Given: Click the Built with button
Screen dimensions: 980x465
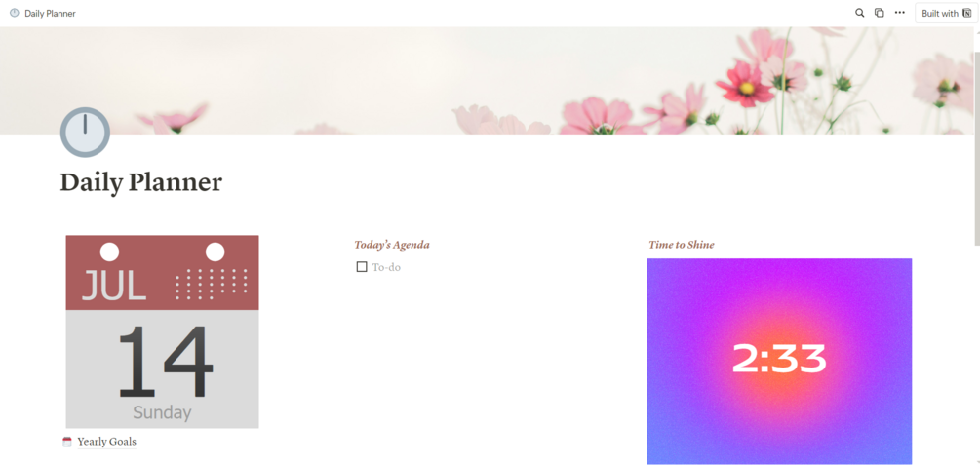Looking at the screenshot, I should click(946, 13).
